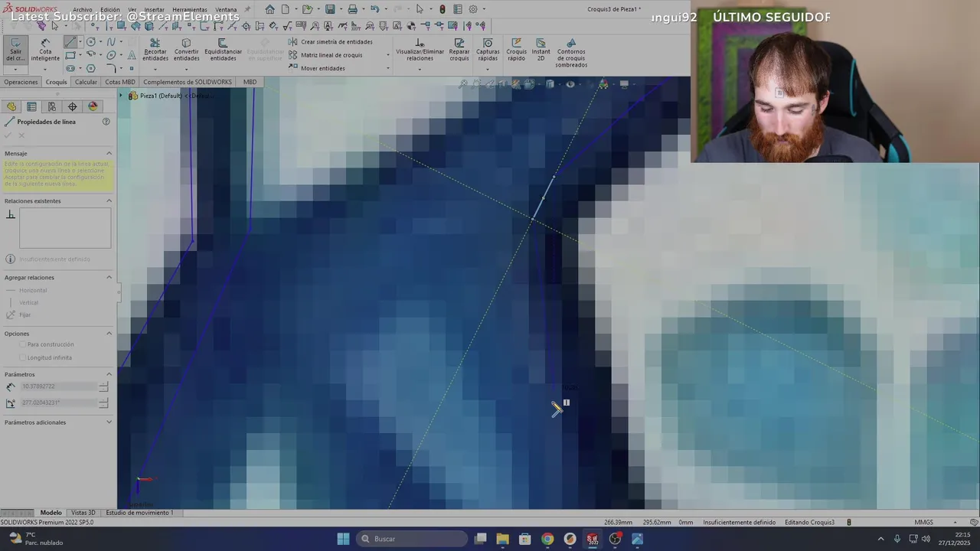Collapse the Mensaje section
Screen dimensions: 980x551
point(109,153)
